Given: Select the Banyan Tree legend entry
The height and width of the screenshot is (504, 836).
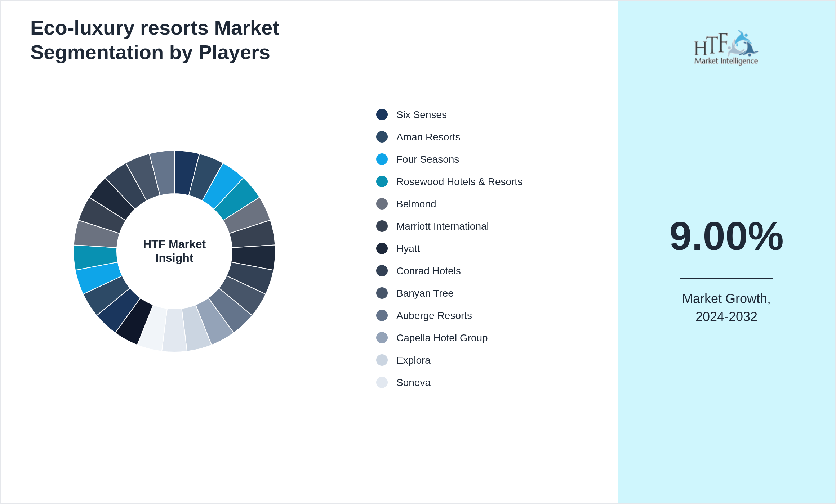Looking at the screenshot, I should click(415, 293).
